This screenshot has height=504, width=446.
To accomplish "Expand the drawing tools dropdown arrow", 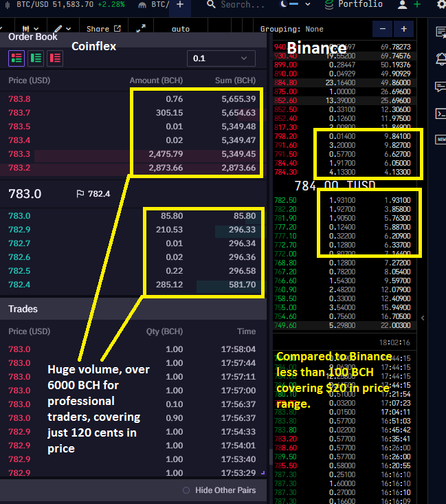I will pos(68,29).
